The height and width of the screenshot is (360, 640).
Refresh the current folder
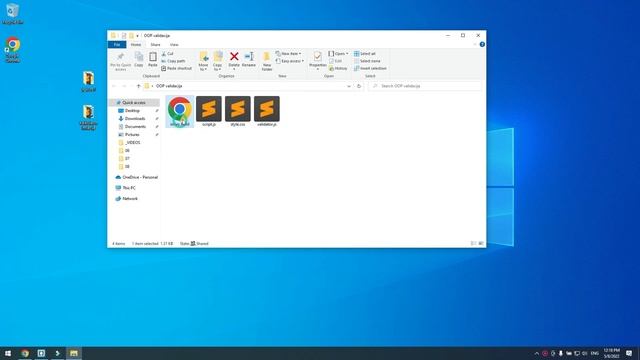tap(359, 86)
